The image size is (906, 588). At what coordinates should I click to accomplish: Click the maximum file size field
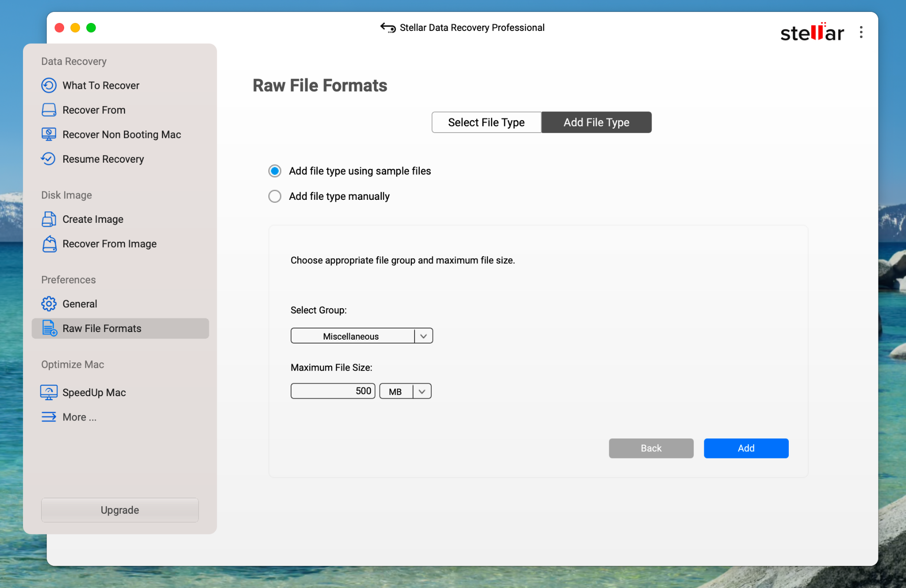[333, 391]
